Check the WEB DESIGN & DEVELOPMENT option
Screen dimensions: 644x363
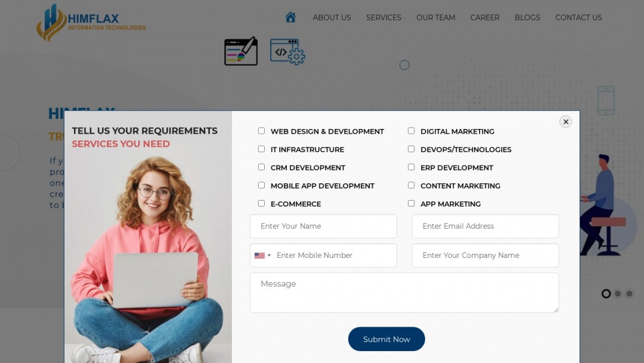coord(261,130)
